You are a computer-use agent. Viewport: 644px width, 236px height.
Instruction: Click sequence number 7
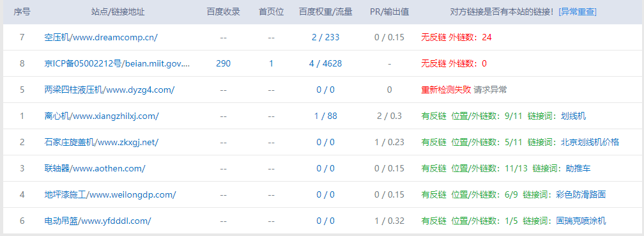pos(22,37)
